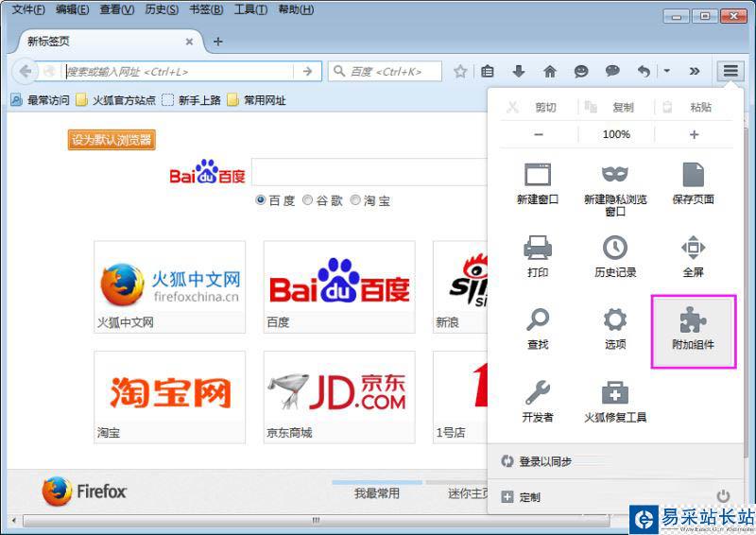Click the power quit icon in menu
Viewport: 756px width, 535px height.
click(x=723, y=496)
